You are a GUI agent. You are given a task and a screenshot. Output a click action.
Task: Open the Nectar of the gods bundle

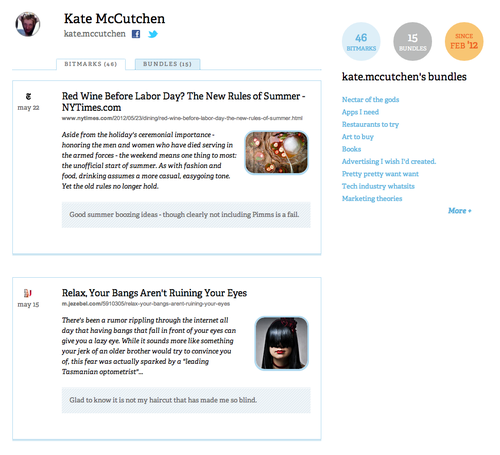[370, 100]
